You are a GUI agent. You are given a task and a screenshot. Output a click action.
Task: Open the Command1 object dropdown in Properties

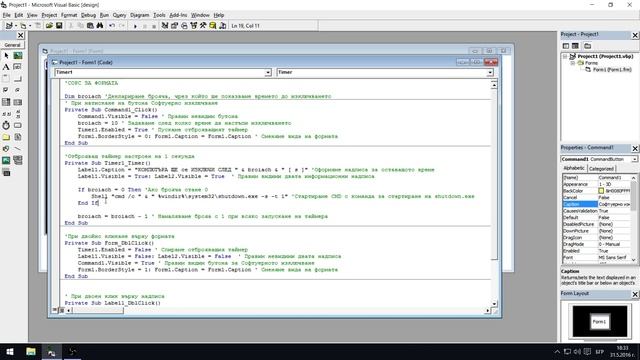635,159
